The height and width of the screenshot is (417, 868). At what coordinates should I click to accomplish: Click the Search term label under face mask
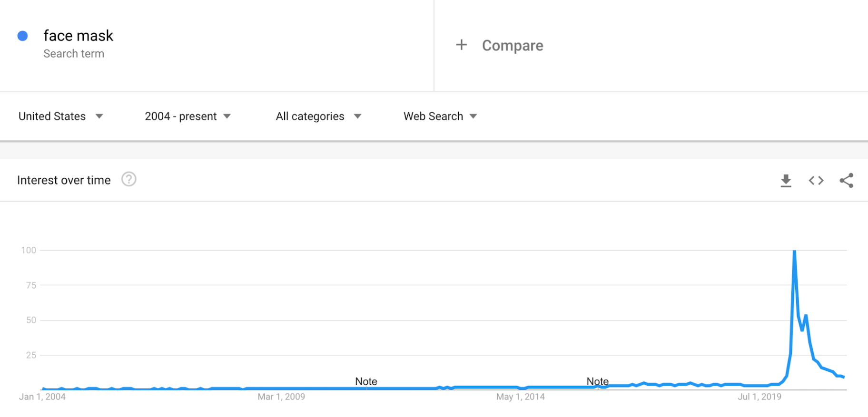click(x=74, y=53)
